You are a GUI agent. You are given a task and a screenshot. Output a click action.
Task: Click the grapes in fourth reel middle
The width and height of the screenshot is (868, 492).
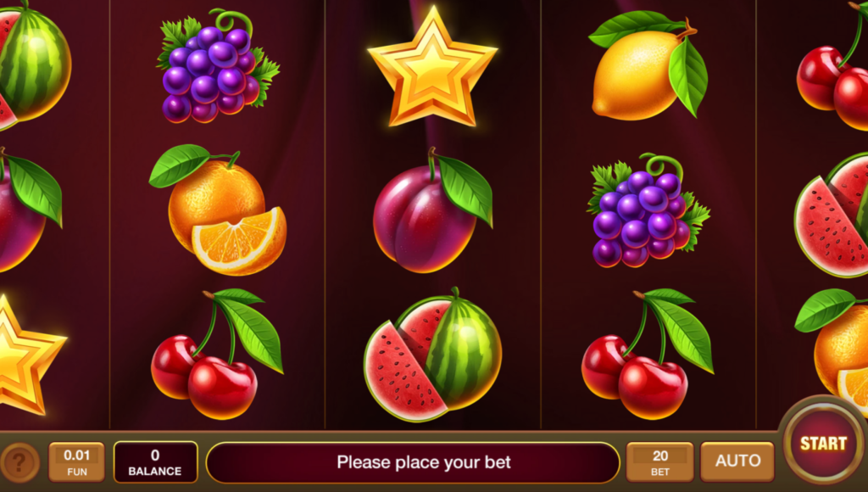click(x=648, y=210)
